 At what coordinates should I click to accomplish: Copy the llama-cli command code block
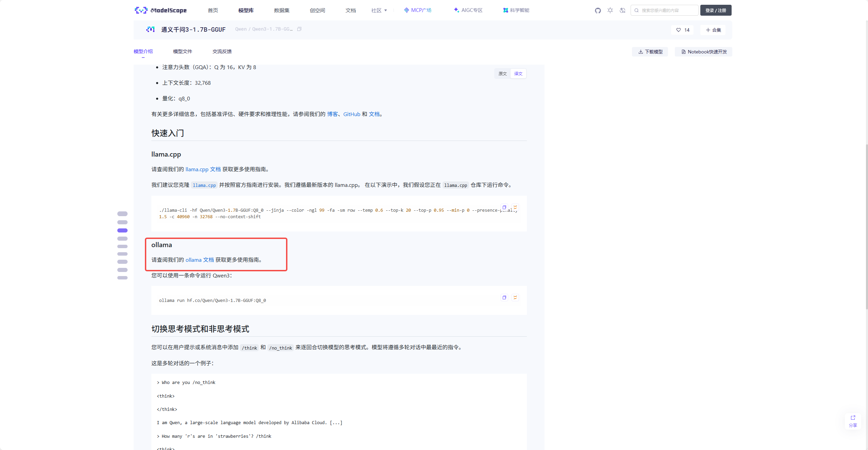504,207
